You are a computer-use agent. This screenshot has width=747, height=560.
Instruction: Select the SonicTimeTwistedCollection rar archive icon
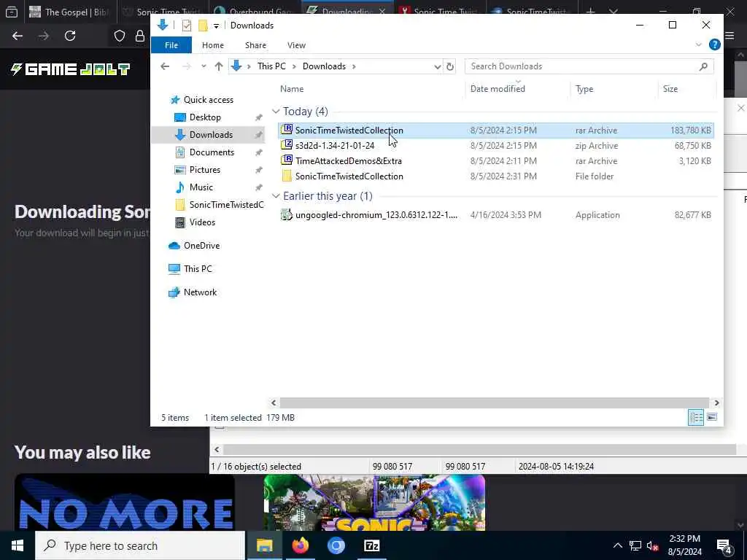[286, 130]
